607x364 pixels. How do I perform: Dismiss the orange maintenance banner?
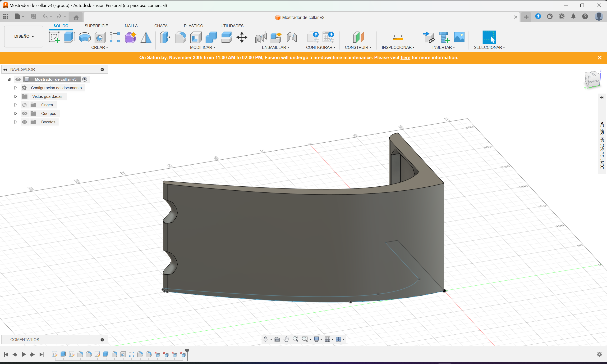[600, 58]
